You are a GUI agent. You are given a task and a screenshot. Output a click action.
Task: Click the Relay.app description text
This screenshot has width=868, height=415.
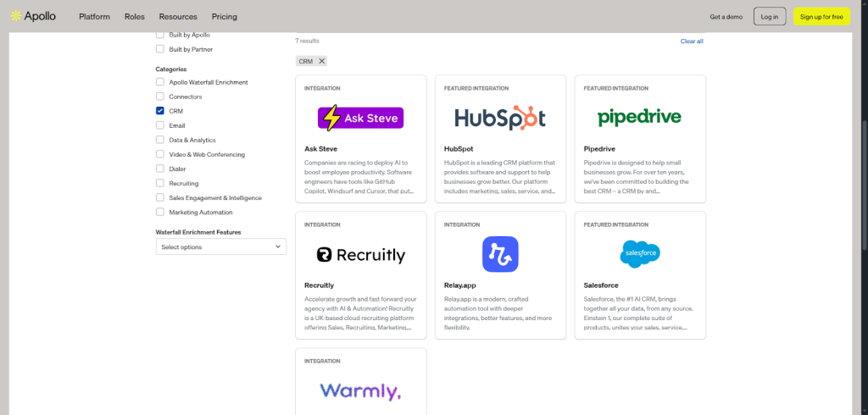[x=498, y=313]
